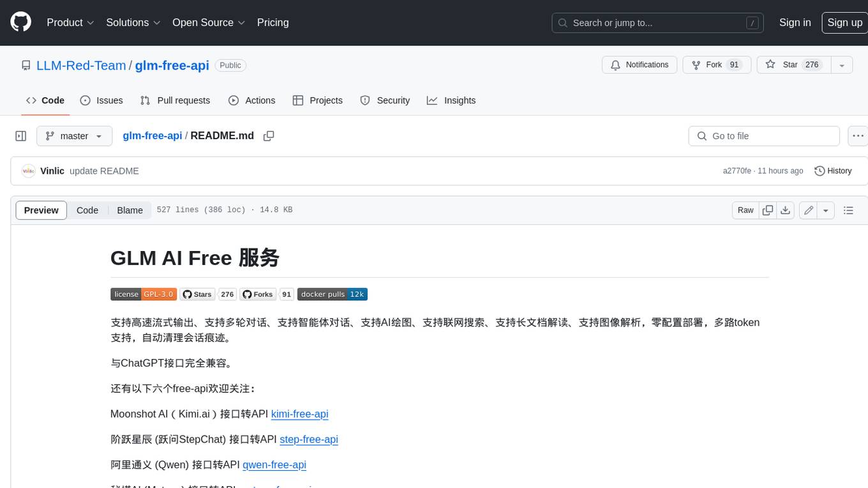Open the qwen-free-api link

point(274,465)
